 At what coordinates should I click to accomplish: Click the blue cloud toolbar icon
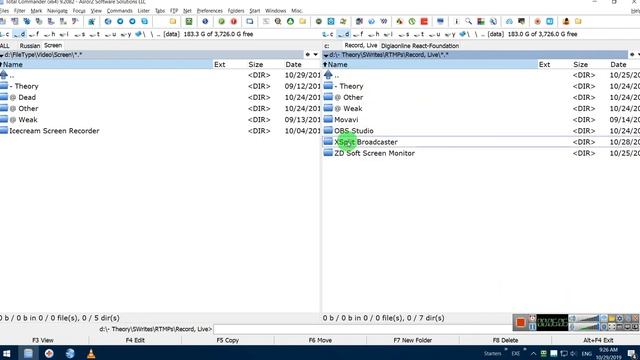(x=509, y=21)
